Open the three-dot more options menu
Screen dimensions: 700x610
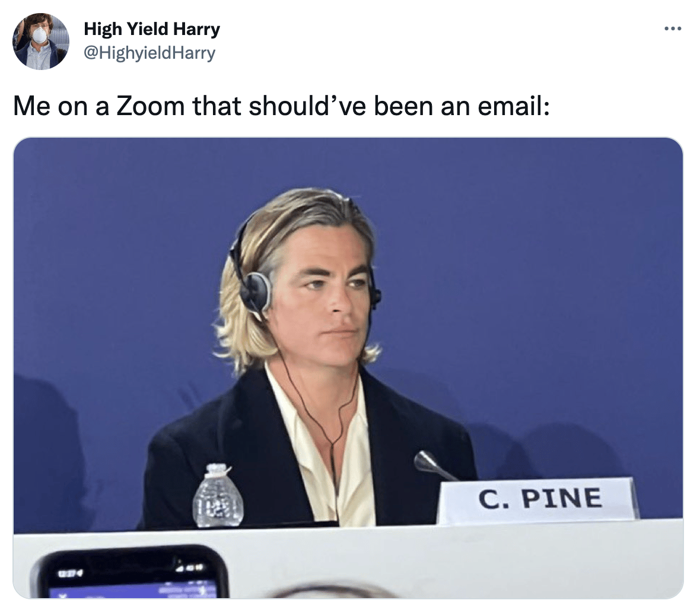pyautogui.click(x=673, y=29)
